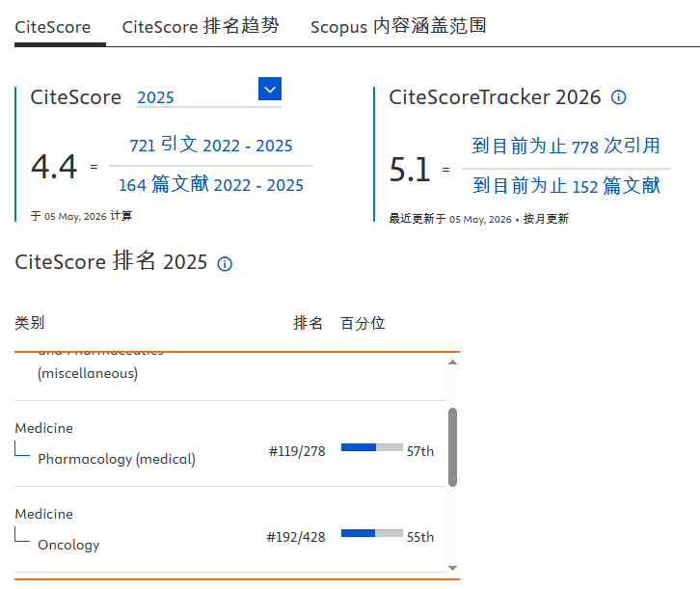Open 164 篇文献 2022 - 2025 link
Viewport: 700px width, 589px height.
coord(211,185)
